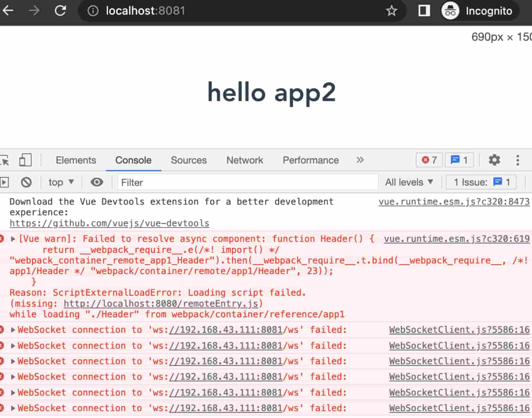Open the All levels dropdown
The height and width of the screenshot is (418, 532).
coord(409,183)
